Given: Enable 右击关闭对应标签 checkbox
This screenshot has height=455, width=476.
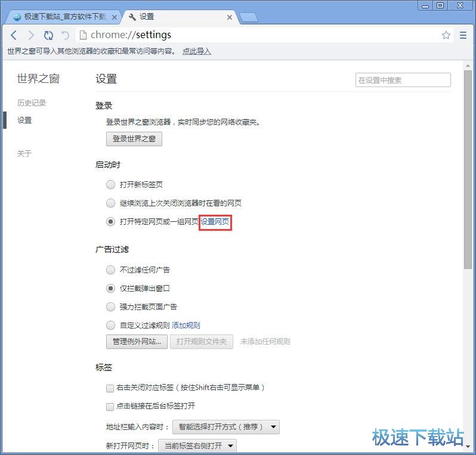Looking at the screenshot, I should click(110, 388).
